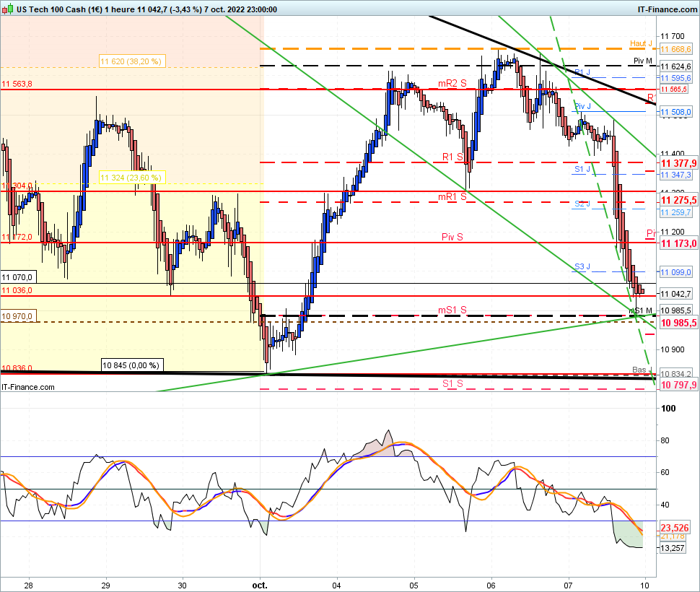
Task: Click the blue '11 595,6' price tag
Action: [676, 78]
